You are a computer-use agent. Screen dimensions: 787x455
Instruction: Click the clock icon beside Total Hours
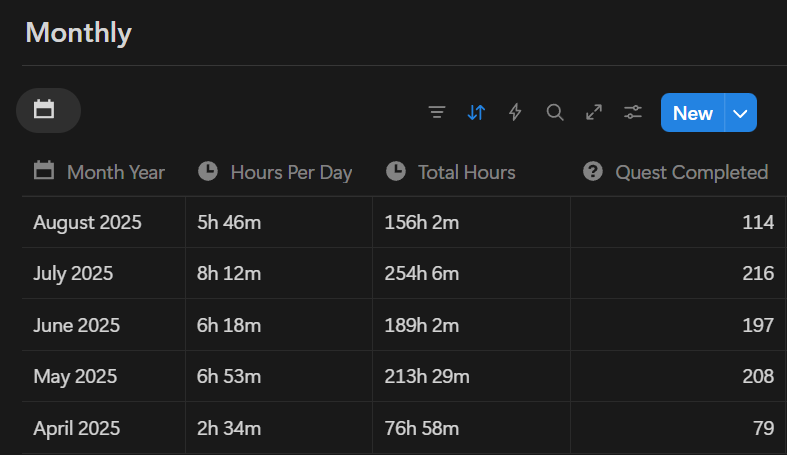click(x=396, y=171)
